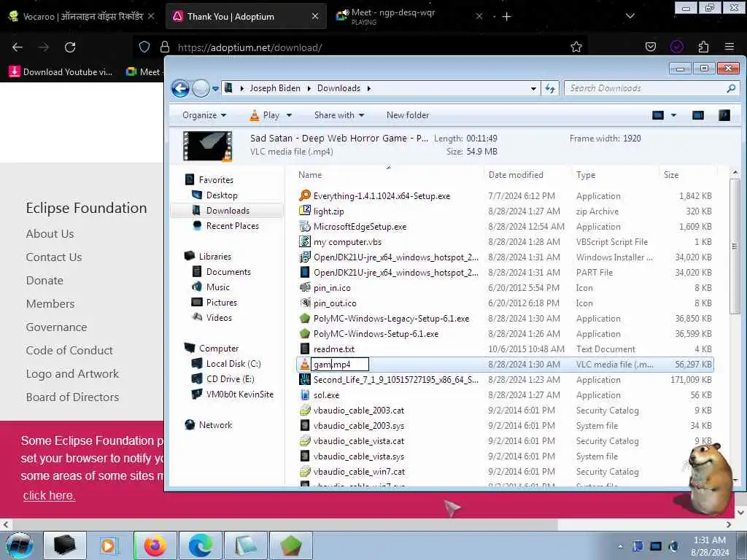This screenshot has height=560, width=747.
Task: Open the Firefox application menu
Action: [x=729, y=47]
